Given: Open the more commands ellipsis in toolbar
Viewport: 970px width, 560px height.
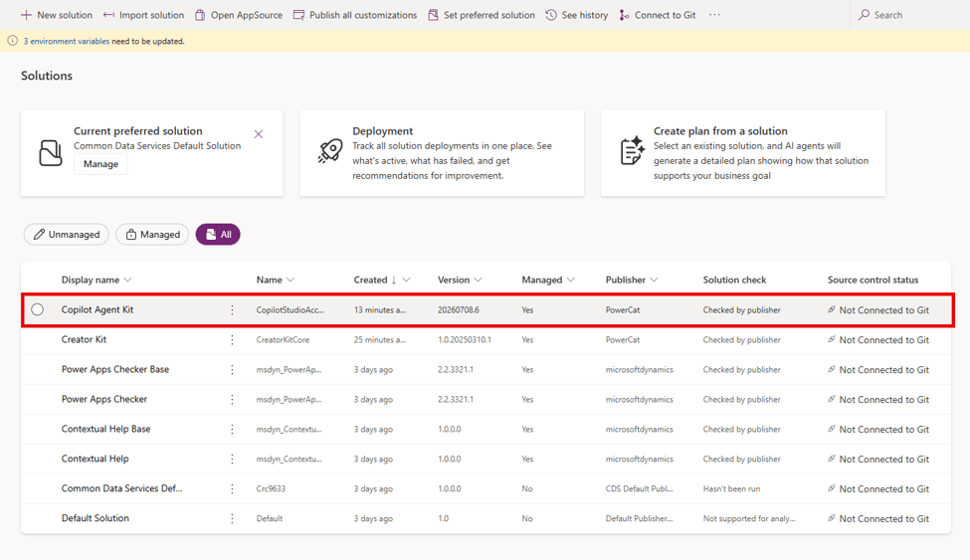Looking at the screenshot, I should point(714,15).
